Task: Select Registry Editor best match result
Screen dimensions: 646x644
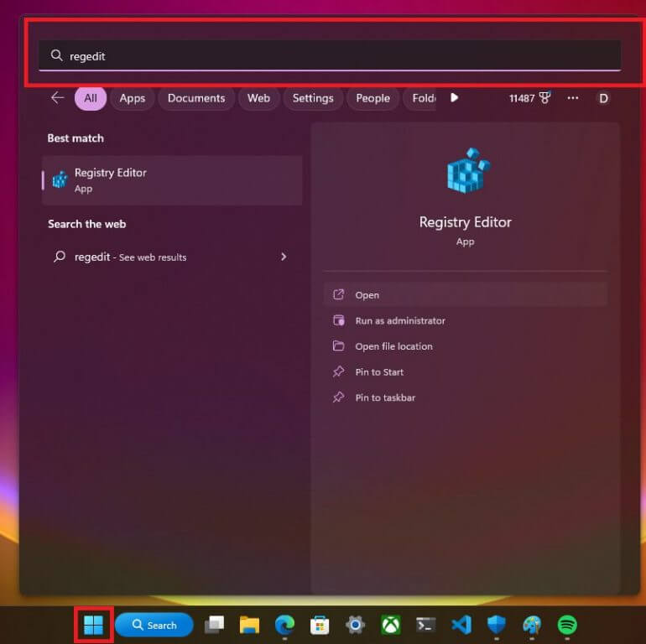Action: click(172, 180)
